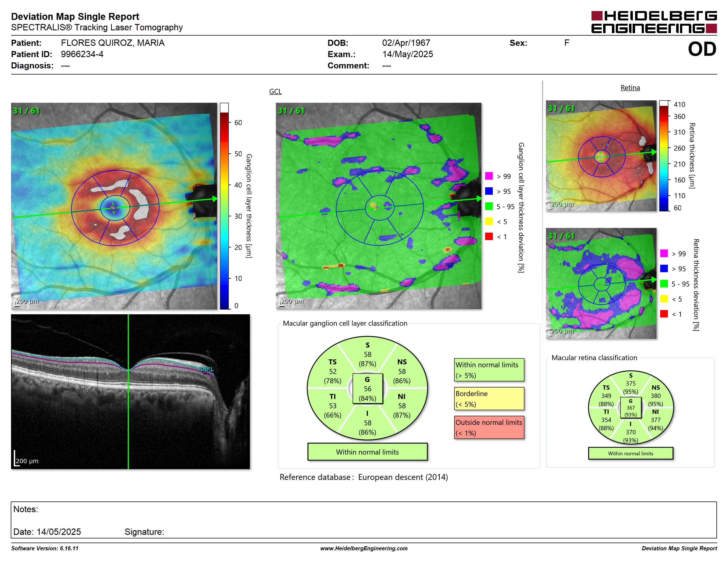Click the Date: 14/05/2025 entry
Screen dimensions: 728x563
tap(47, 532)
